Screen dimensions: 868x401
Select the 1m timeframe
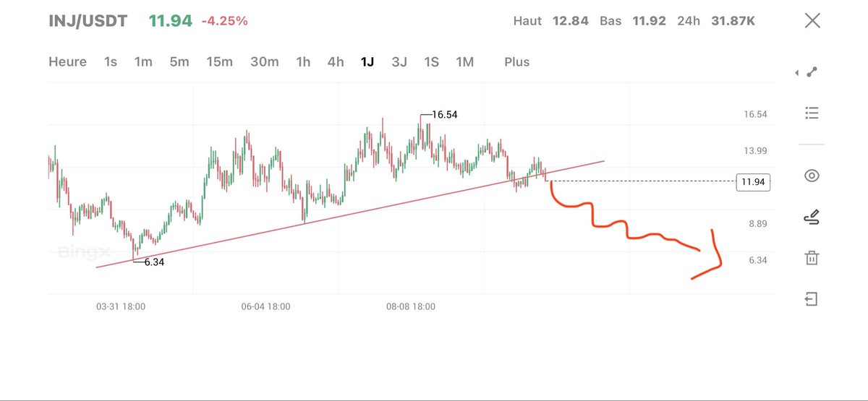click(x=143, y=62)
